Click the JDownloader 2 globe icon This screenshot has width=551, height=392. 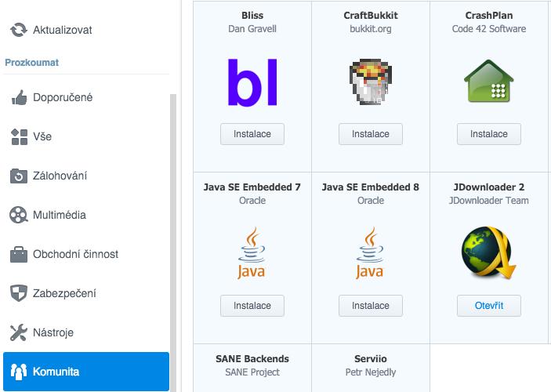(488, 252)
